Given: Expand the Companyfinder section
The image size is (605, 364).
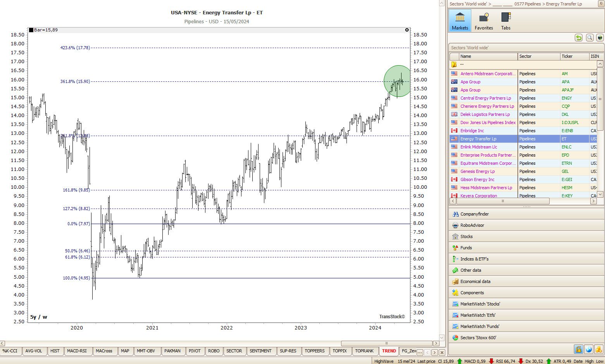Looking at the screenshot, I should (x=474, y=214).
